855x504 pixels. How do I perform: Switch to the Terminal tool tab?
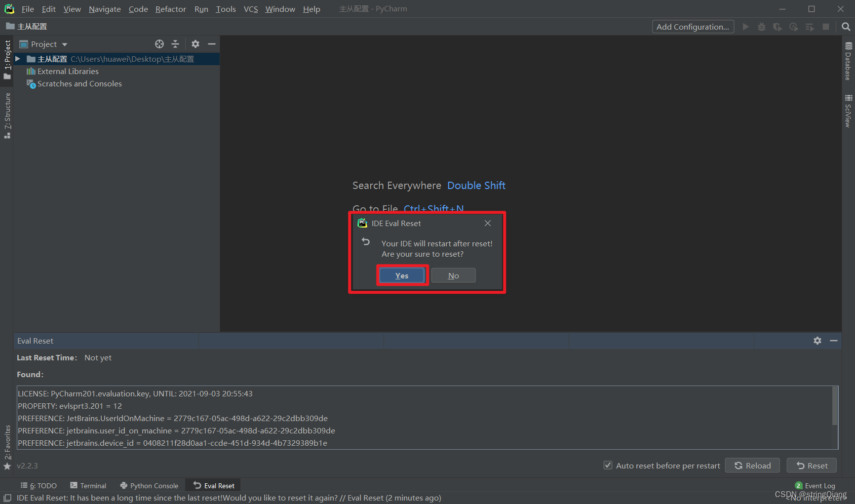88,486
